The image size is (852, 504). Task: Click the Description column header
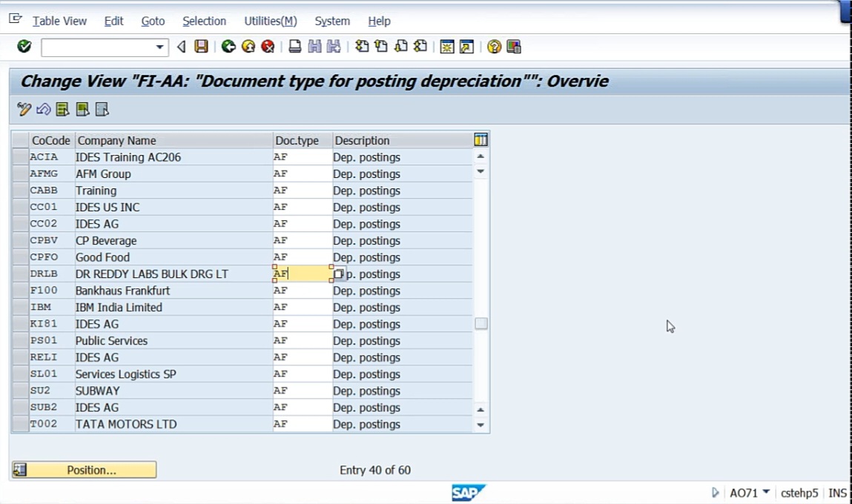coord(403,141)
